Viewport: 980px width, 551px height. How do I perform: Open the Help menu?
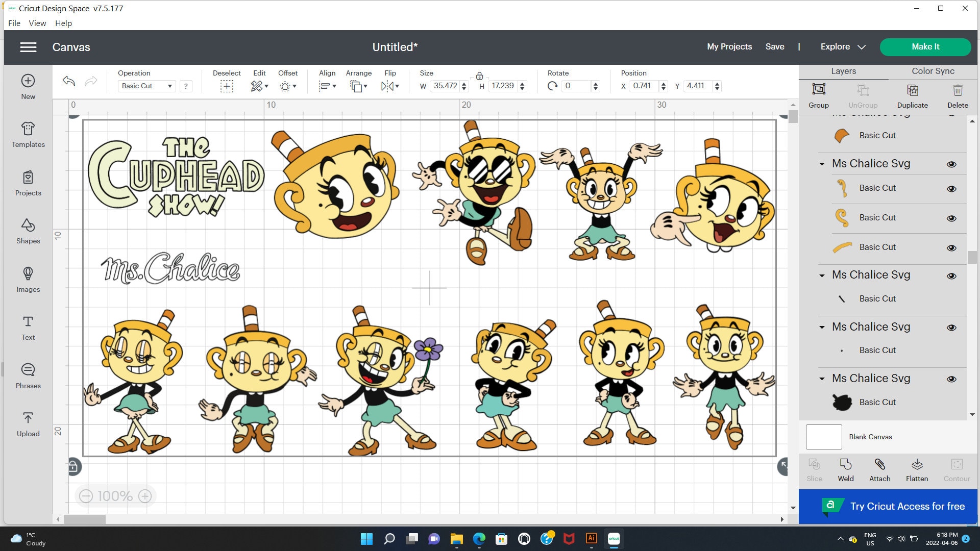[x=63, y=23]
